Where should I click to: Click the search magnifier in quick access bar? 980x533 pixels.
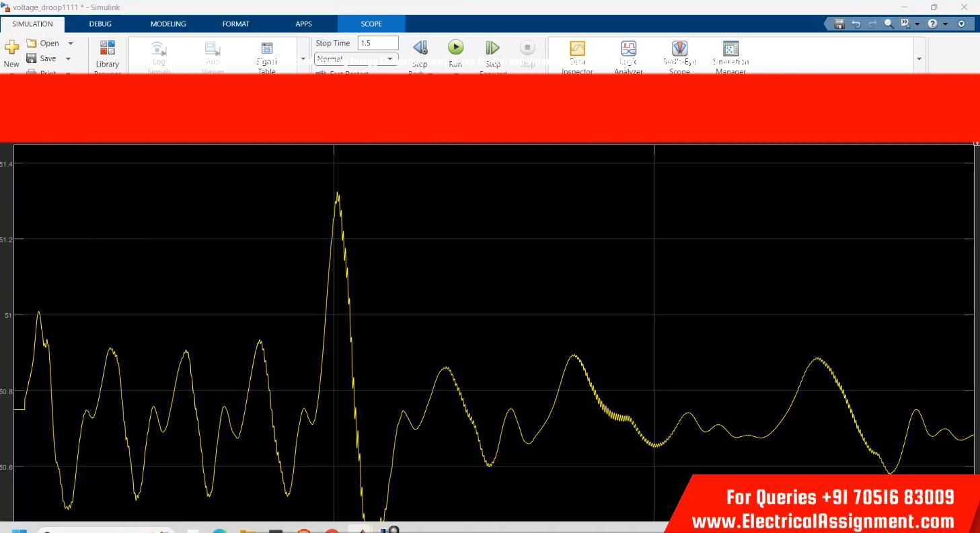[889, 24]
